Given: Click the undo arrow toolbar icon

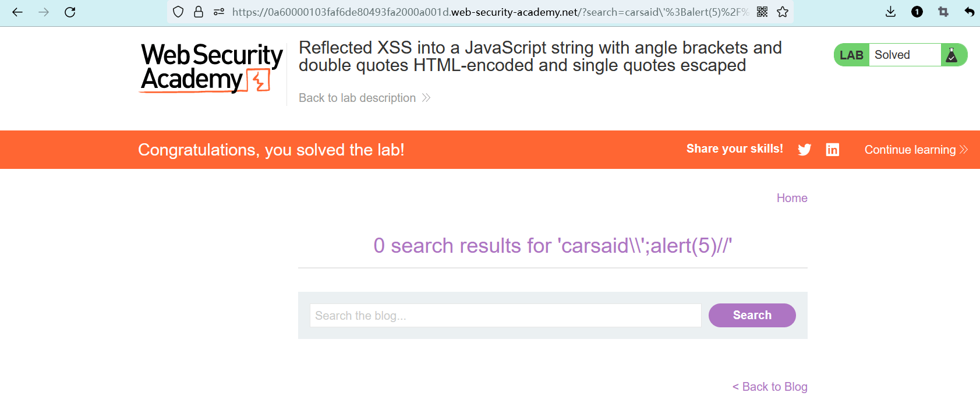Looking at the screenshot, I should (969, 12).
